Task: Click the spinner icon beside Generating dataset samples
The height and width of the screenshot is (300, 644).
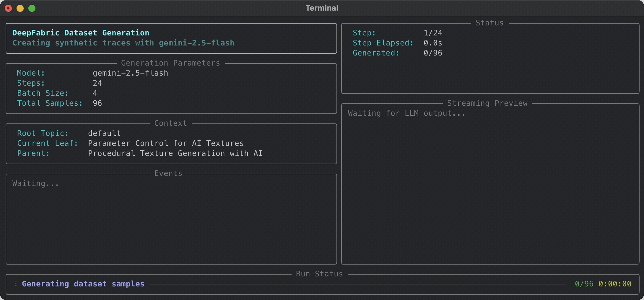Action: pos(16,284)
